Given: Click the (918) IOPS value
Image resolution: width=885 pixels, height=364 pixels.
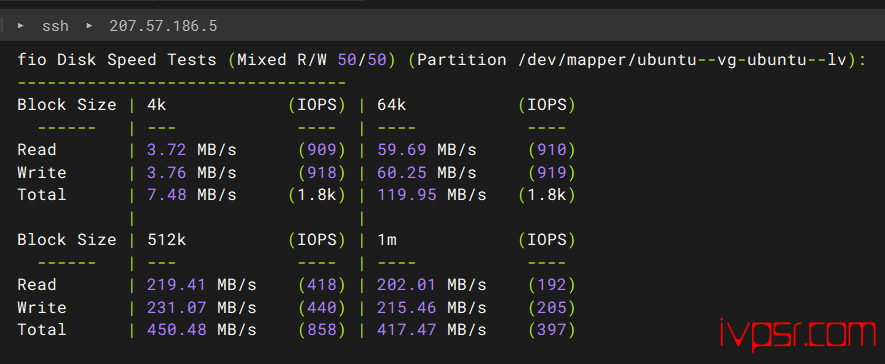Looking at the screenshot, I should 322,173.
